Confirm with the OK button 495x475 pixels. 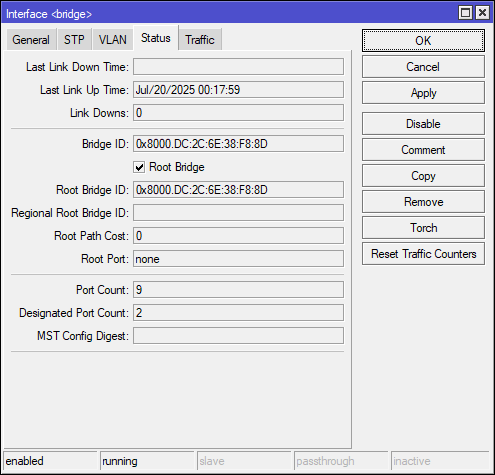[x=423, y=41]
